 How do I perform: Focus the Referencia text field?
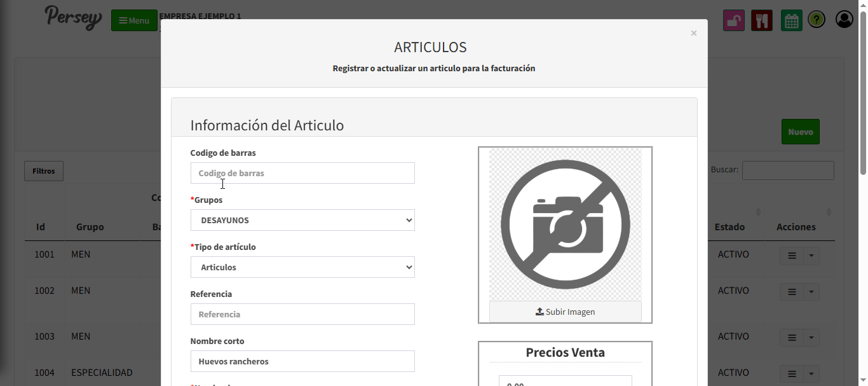302,314
